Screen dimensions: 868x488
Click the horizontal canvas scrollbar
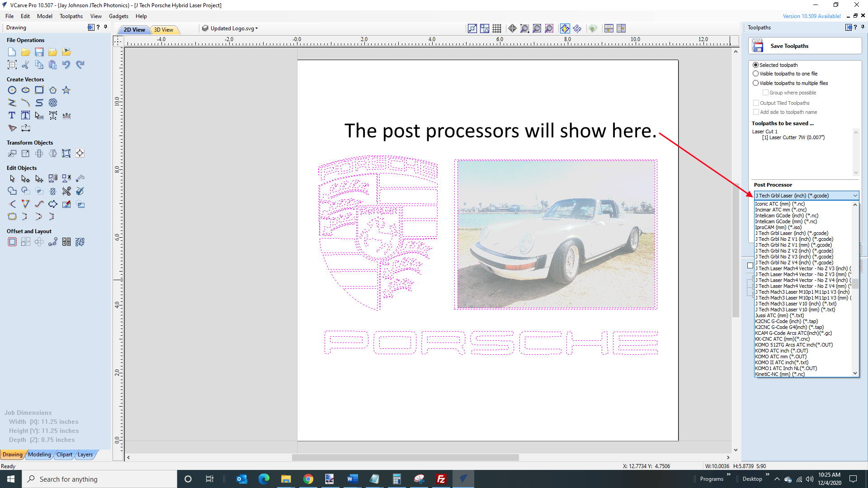(x=405, y=457)
